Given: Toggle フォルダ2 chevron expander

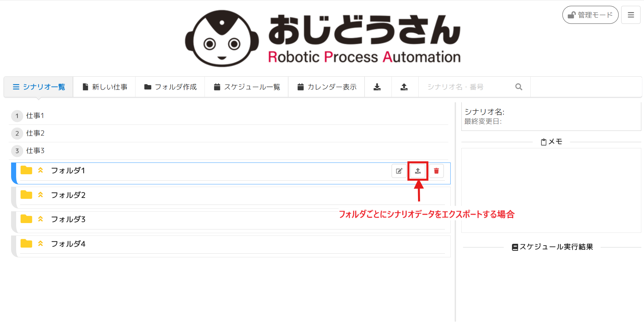Looking at the screenshot, I should pyautogui.click(x=41, y=195).
